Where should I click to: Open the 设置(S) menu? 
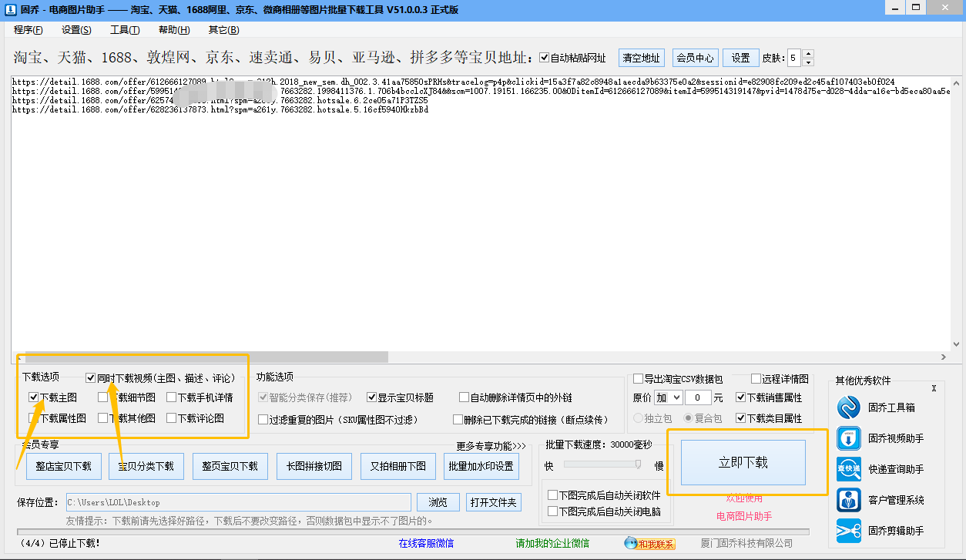tap(76, 30)
